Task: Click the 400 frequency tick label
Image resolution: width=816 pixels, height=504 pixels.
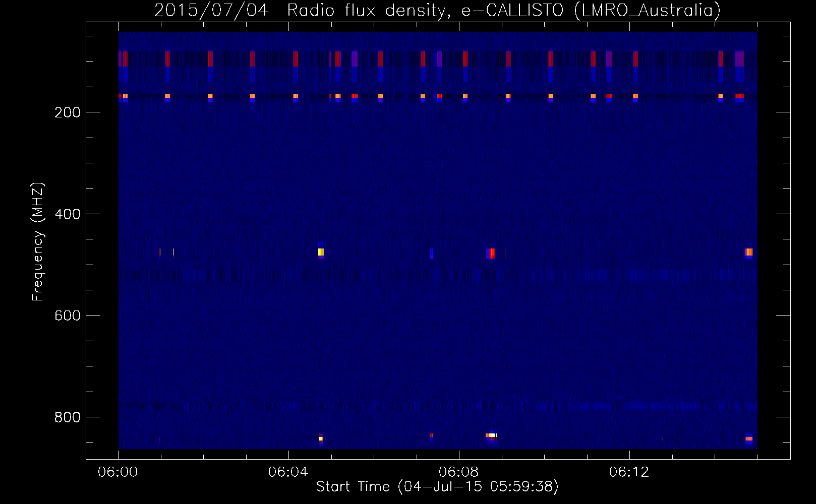Action: coord(68,214)
